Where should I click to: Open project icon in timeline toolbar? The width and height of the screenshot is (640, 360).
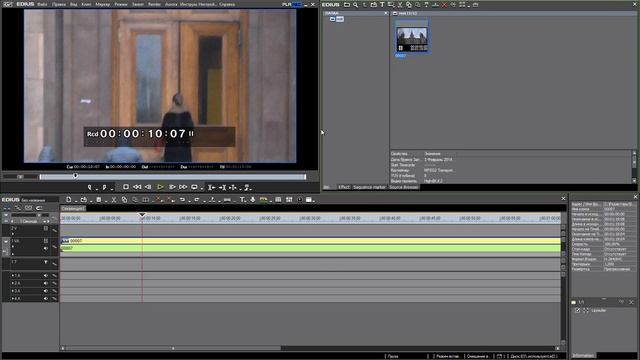point(83,200)
